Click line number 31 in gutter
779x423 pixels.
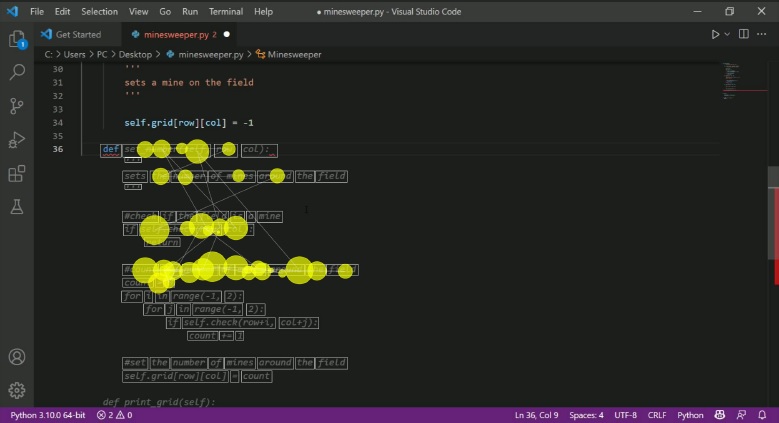[x=58, y=83]
